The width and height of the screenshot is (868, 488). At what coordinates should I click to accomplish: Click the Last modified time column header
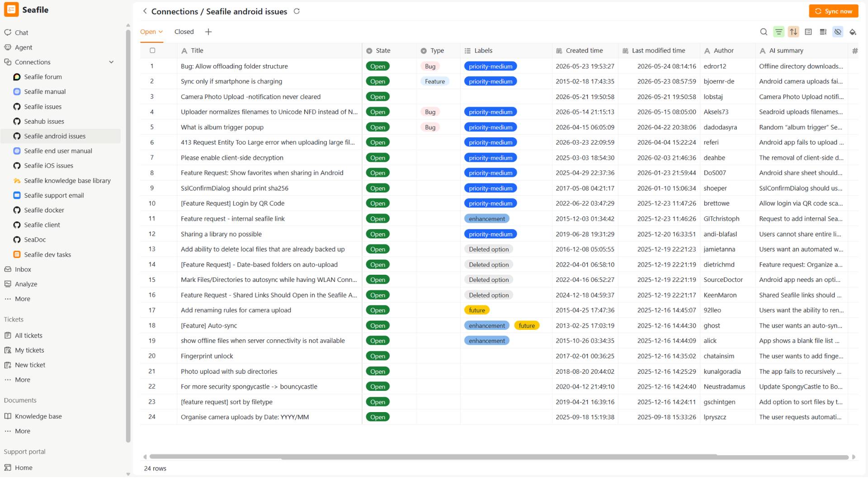pyautogui.click(x=659, y=51)
